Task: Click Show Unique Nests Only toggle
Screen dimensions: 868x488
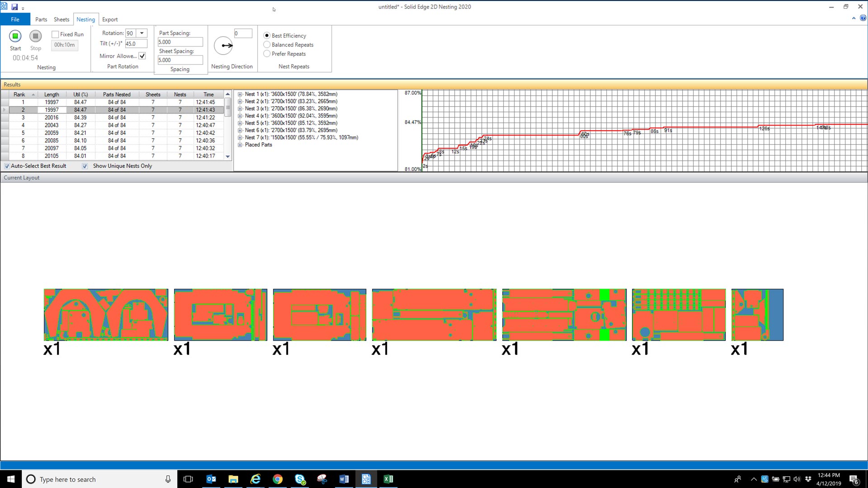Action: (85, 166)
